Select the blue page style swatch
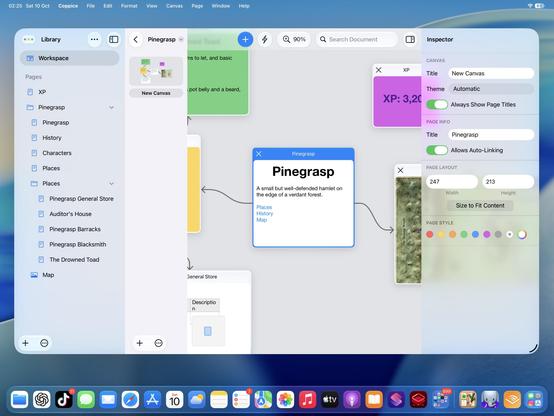This screenshot has width=554, height=416. pos(475,234)
